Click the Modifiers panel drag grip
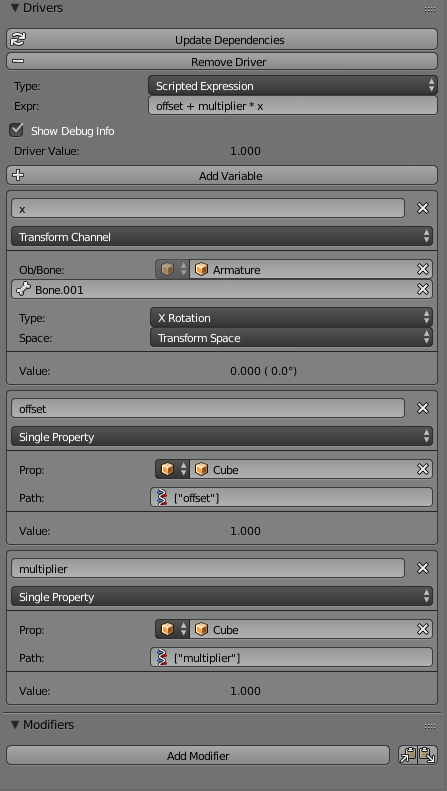 pos(430,726)
